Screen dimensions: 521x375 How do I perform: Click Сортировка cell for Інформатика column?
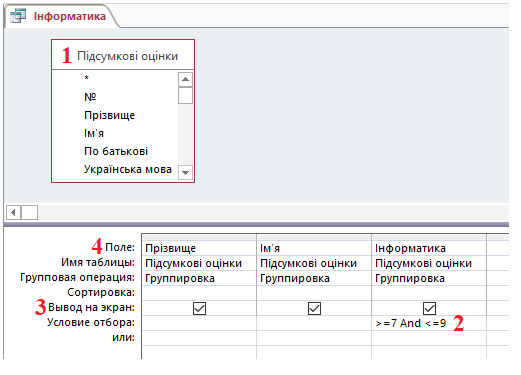429,293
